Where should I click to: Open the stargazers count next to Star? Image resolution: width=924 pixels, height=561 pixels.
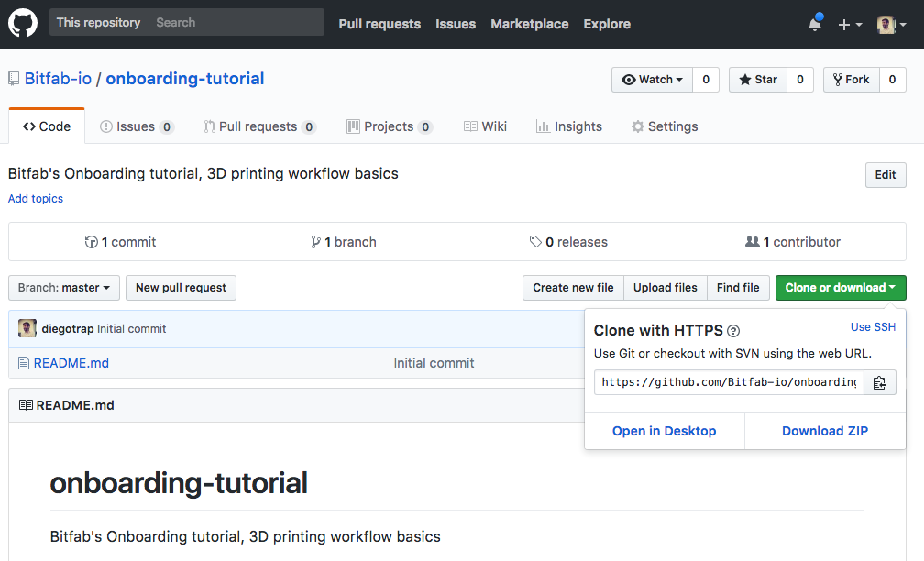tap(800, 80)
